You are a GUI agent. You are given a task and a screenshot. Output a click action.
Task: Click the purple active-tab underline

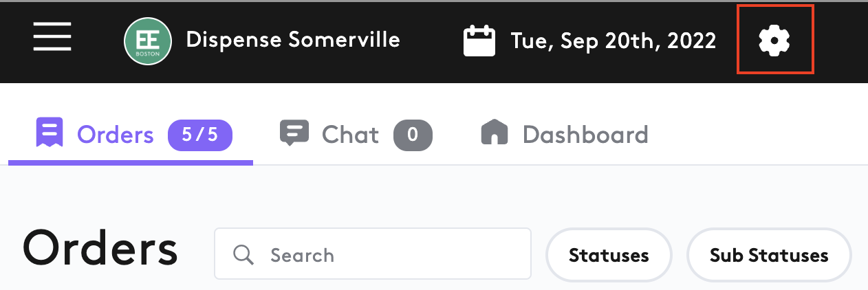tap(131, 163)
